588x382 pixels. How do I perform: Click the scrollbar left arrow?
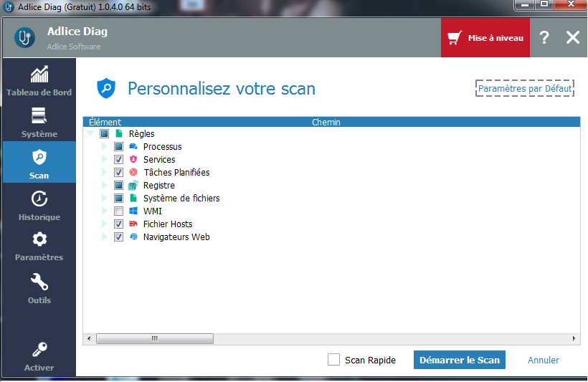(89, 338)
